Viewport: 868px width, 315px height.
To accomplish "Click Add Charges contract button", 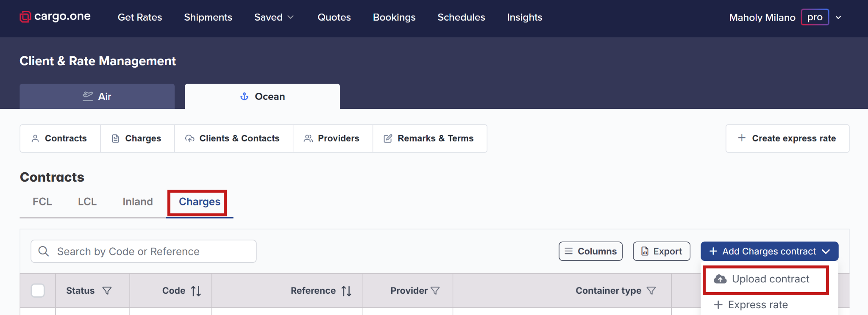I will (x=770, y=251).
